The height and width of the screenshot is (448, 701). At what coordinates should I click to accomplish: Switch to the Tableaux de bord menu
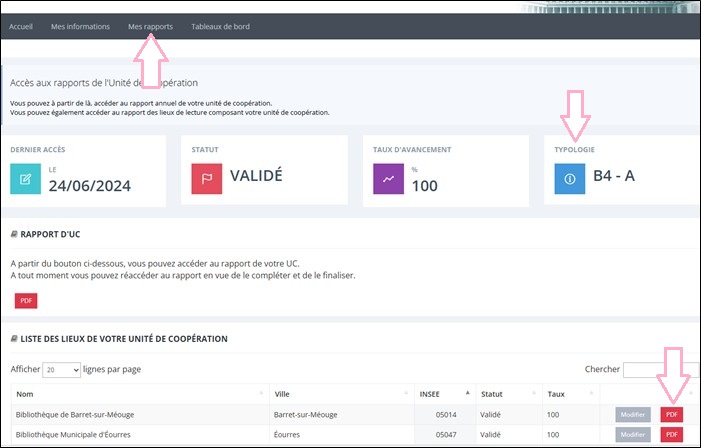(x=220, y=26)
